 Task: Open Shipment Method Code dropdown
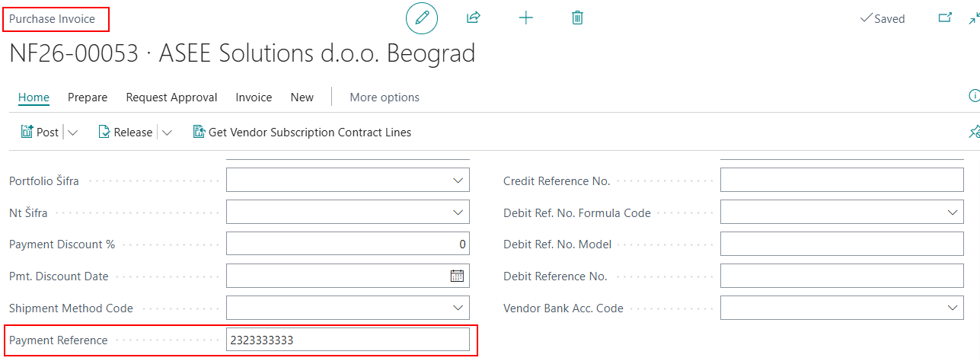tap(458, 308)
